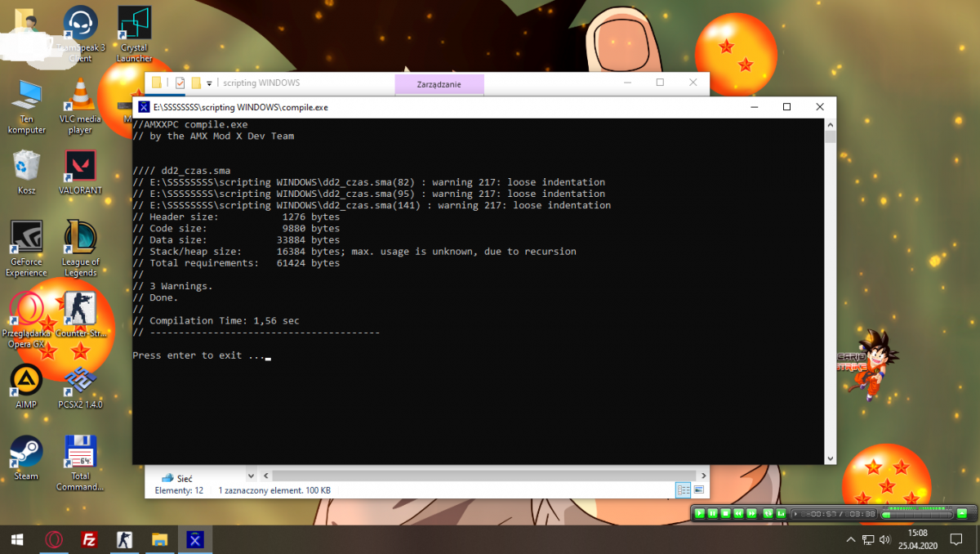Launch the PCSX2 1.4.0 emulator shortcut
The width and height of the screenshot is (980, 554).
[80, 386]
